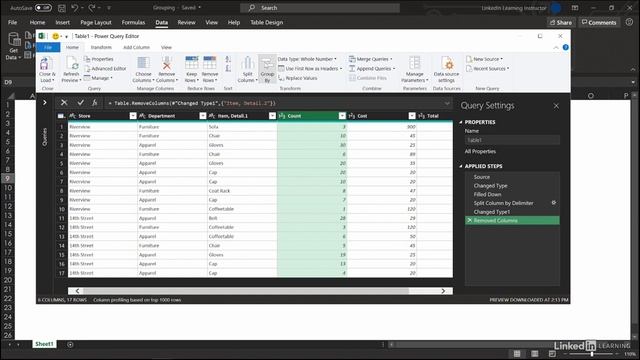Expand the formula bar dropdown

pyautogui.click(x=447, y=103)
